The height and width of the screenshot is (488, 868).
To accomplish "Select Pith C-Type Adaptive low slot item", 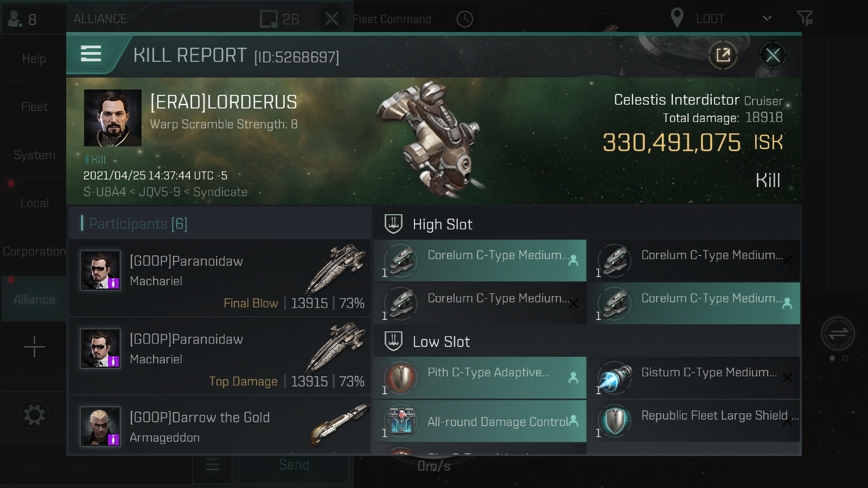I will click(480, 377).
